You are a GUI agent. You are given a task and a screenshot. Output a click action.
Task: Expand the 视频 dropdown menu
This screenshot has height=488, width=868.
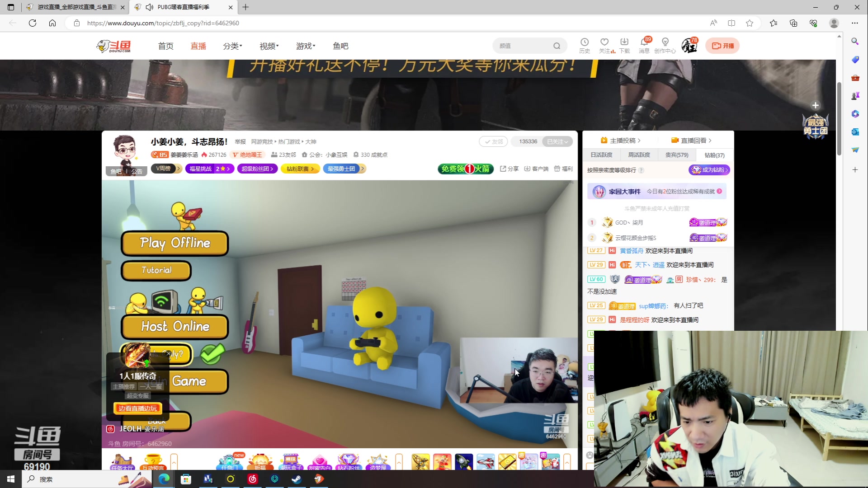(x=269, y=46)
